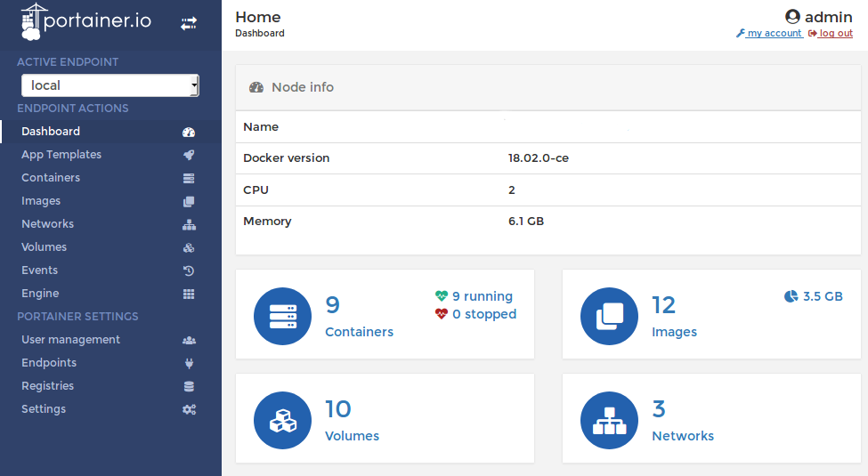This screenshot has height=476, width=868.
Task: Click the Registries database icon
Action: 189,386
